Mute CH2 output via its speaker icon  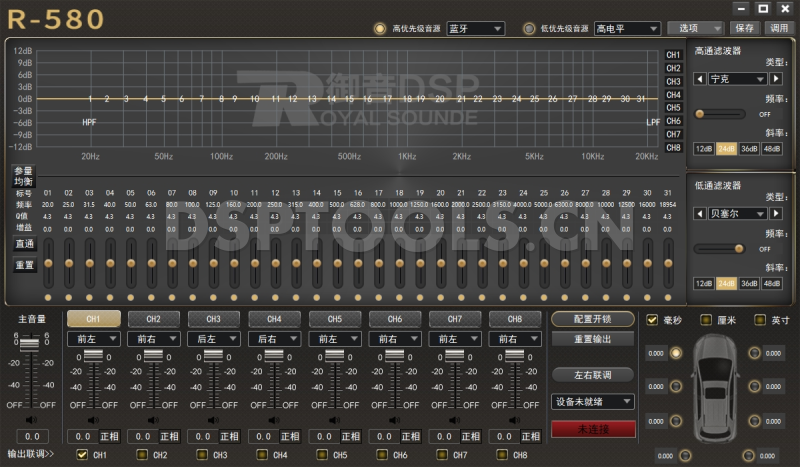point(153,420)
